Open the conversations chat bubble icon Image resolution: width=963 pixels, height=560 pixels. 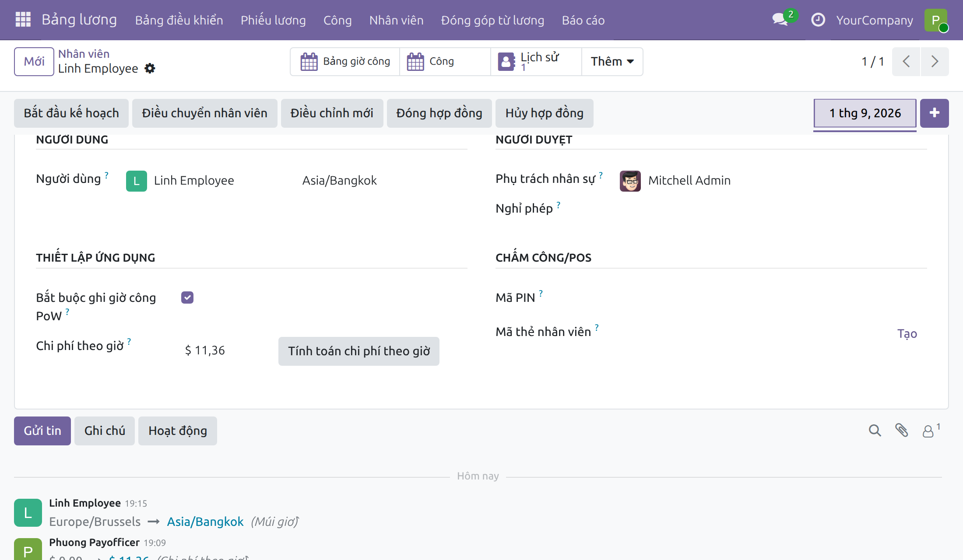(780, 20)
